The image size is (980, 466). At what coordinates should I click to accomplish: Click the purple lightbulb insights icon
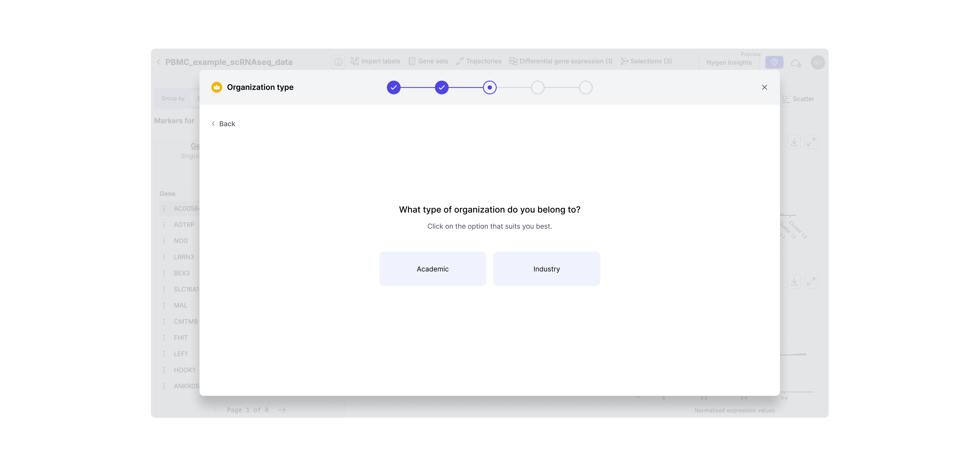coord(774,62)
